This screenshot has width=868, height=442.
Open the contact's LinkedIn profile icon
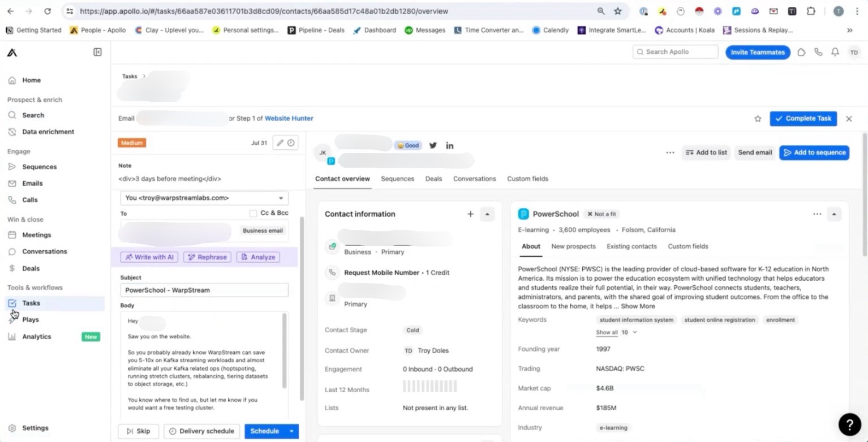tap(450, 145)
